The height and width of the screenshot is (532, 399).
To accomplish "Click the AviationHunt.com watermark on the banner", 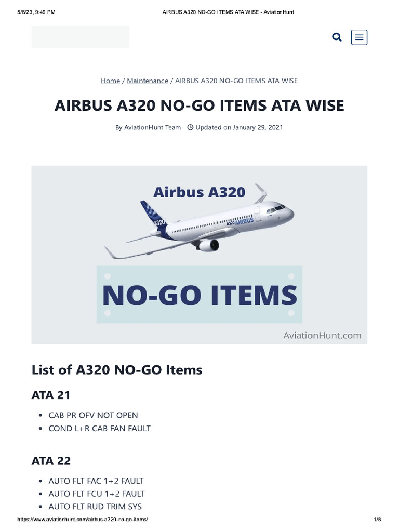I will 322,335.
